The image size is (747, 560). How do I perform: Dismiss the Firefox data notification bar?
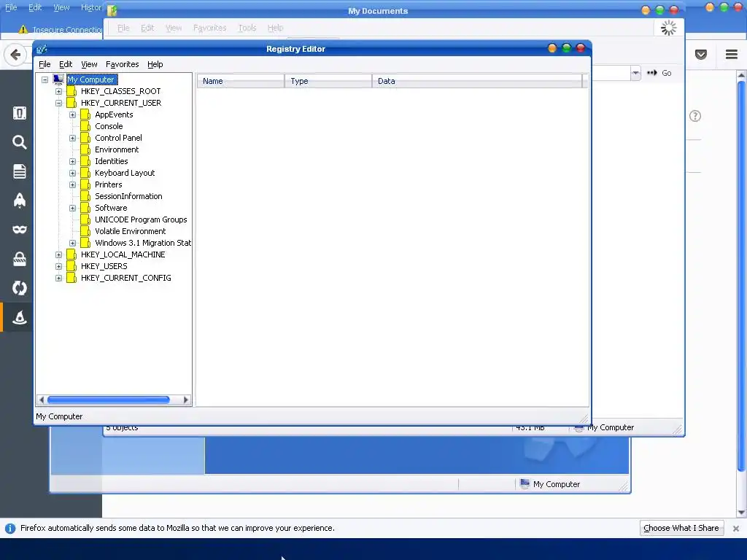(735, 529)
